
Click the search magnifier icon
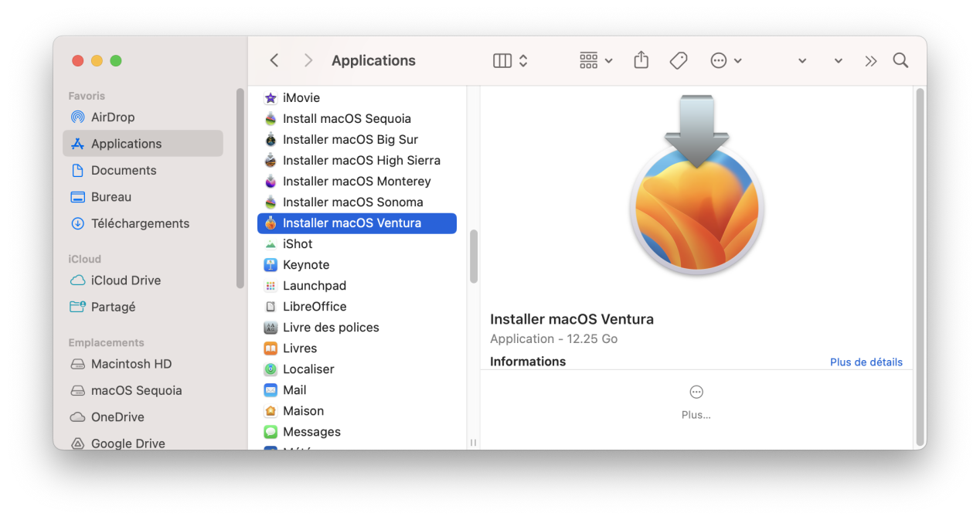click(900, 60)
